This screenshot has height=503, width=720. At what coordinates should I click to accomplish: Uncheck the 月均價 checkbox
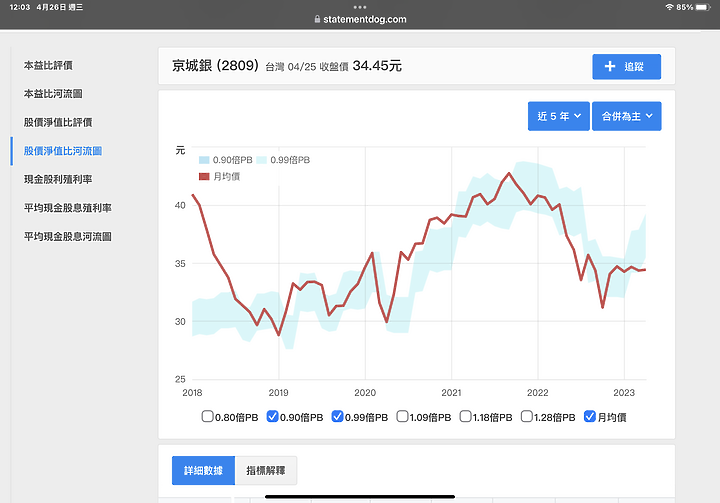(x=590, y=416)
